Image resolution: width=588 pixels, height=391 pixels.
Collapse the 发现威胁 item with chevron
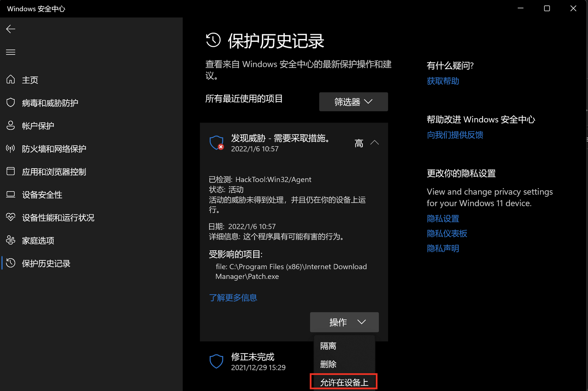374,143
